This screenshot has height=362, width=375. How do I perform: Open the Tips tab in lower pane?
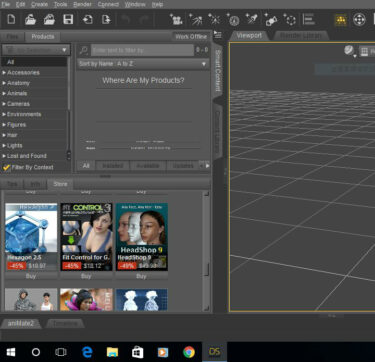tap(12, 184)
